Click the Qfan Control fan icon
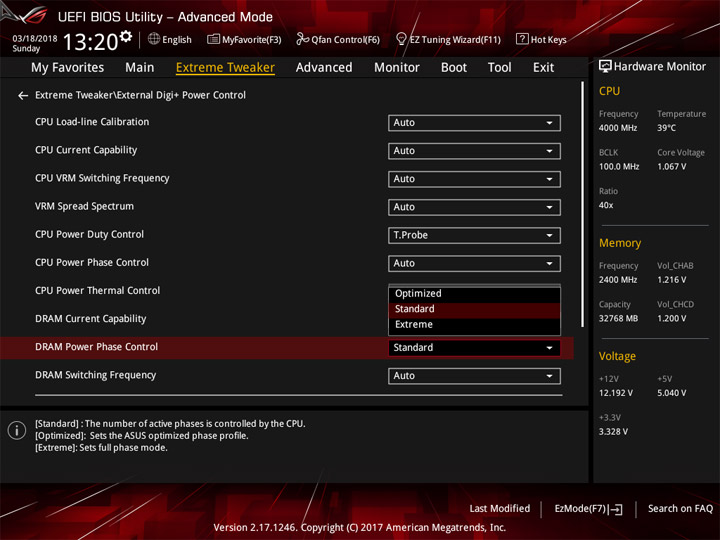Viewport: 720px width, 540px height. 302,39
